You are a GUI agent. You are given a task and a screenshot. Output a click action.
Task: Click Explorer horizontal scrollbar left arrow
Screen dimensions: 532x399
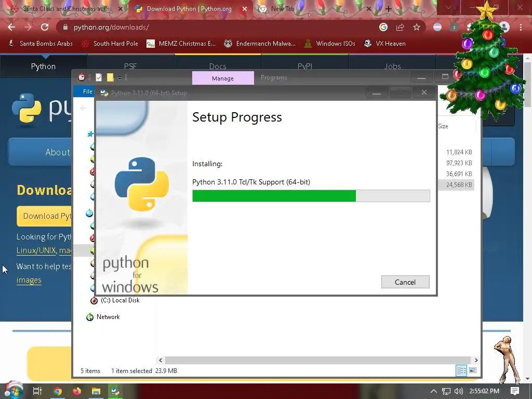click(161, 361)
